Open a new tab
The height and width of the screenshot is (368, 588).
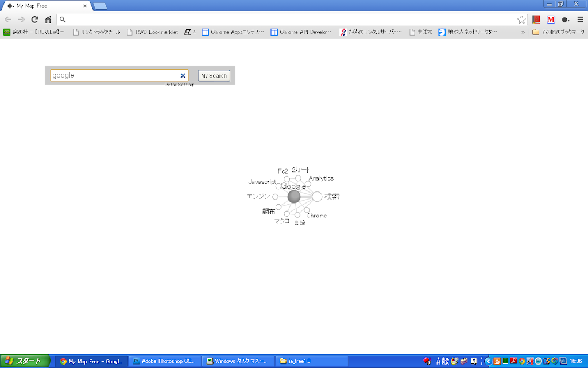pyautogui.click(x=100, y=6)
